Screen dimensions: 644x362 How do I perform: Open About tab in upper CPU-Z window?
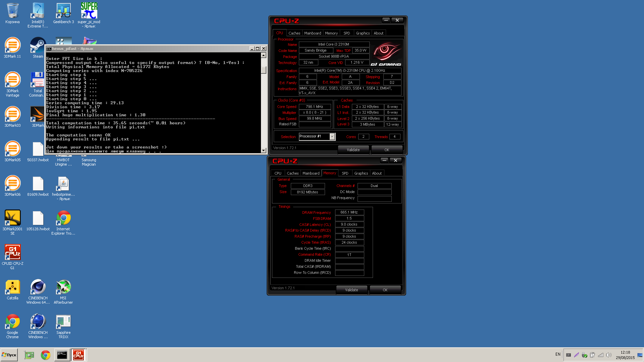point(379,33)
